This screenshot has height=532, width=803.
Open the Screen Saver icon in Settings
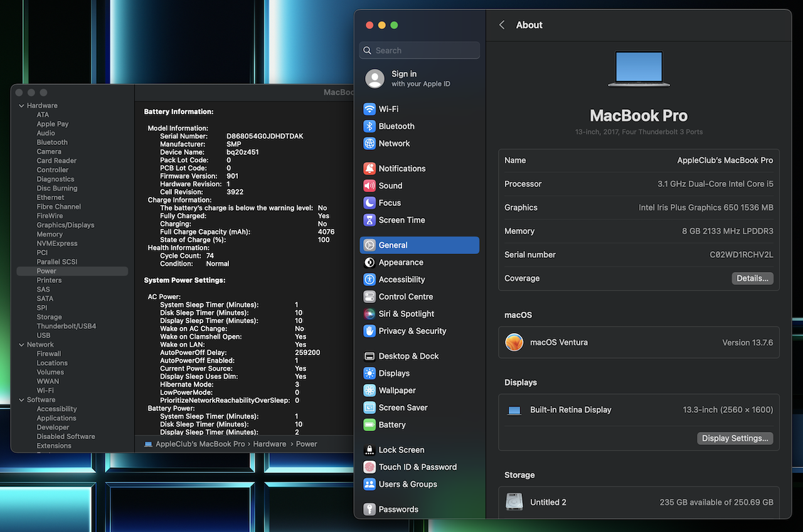click(x=370, y=408)
